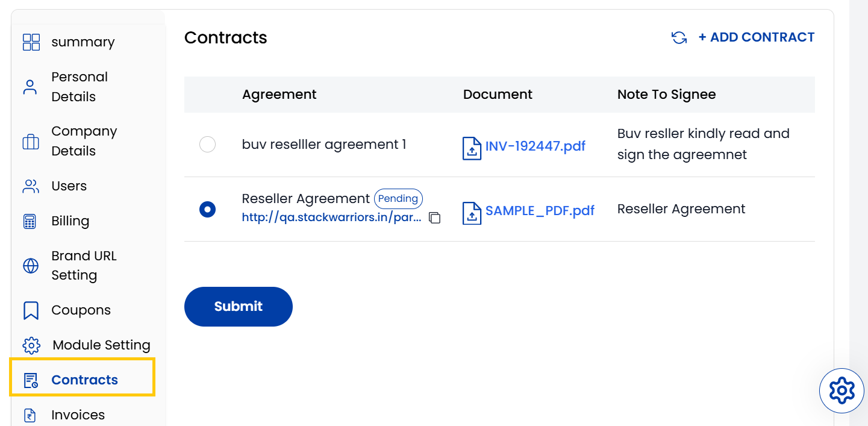Open the Users section in the sidebar
This screenshot has width=868, height=426.
(x=69, y=186)
